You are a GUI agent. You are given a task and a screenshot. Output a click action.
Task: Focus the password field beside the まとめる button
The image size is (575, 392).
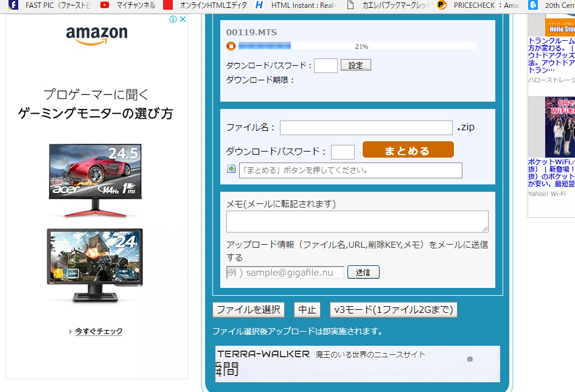pyautogui.click(x=343, y=152)
